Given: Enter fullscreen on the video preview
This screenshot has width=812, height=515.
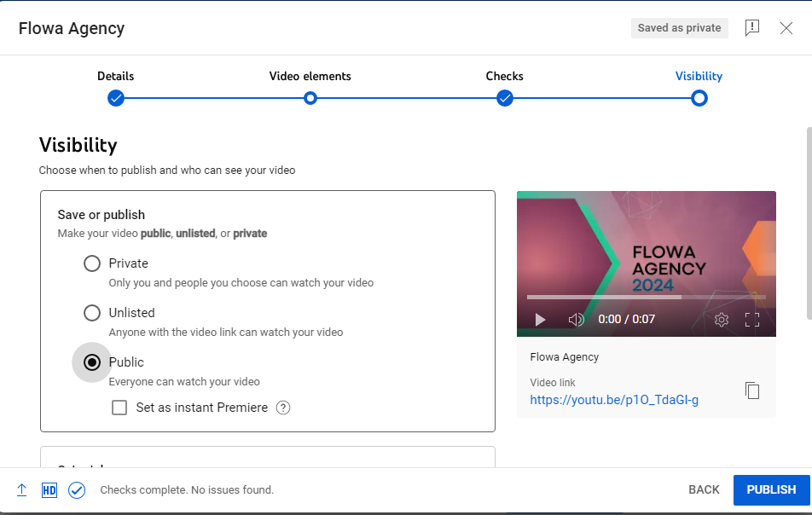Looking at the screenshot, I should [x=752, y=320].
